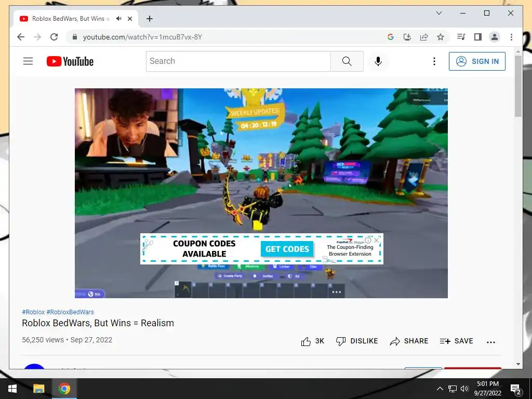Open ad info icon on banner

tap(368, 240)
